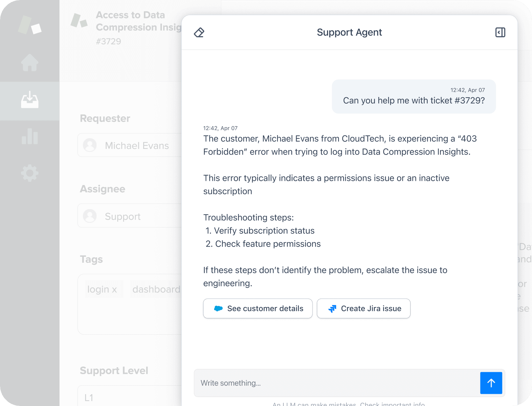532x406 pixels.
Task: Click the blue send arrow button
Action: [491, 383]
